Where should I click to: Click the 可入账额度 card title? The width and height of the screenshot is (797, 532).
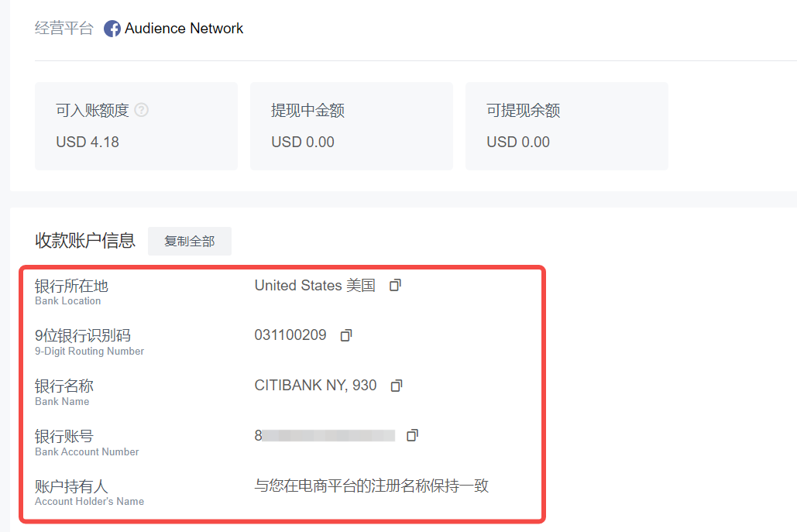pyautogui.click(x=92, y=110)
